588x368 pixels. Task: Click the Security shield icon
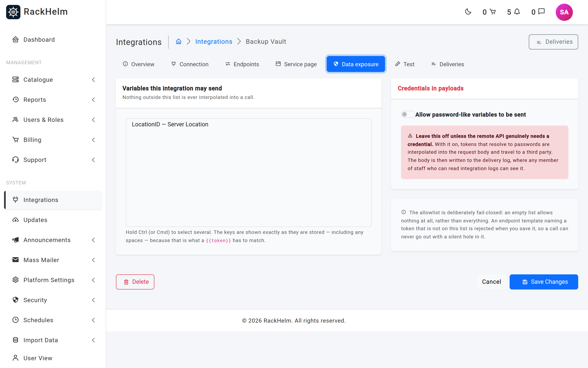coord(16,300)
